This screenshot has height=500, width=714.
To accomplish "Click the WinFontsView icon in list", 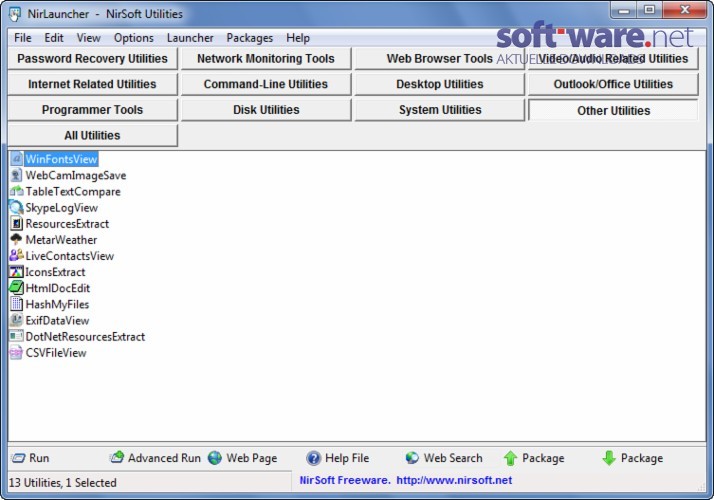I will [x=16, y=159].
